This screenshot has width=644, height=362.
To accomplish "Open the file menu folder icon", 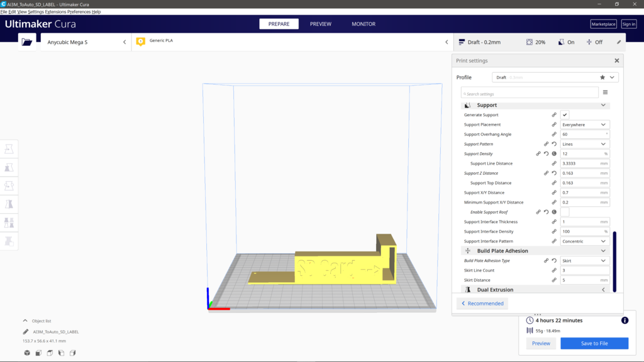I will point(26,41).
